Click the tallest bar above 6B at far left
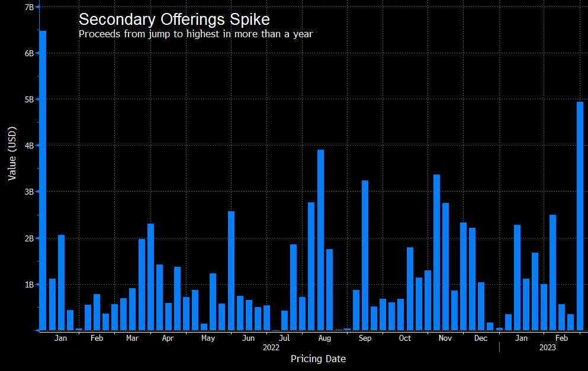 [x=43, y=180]
